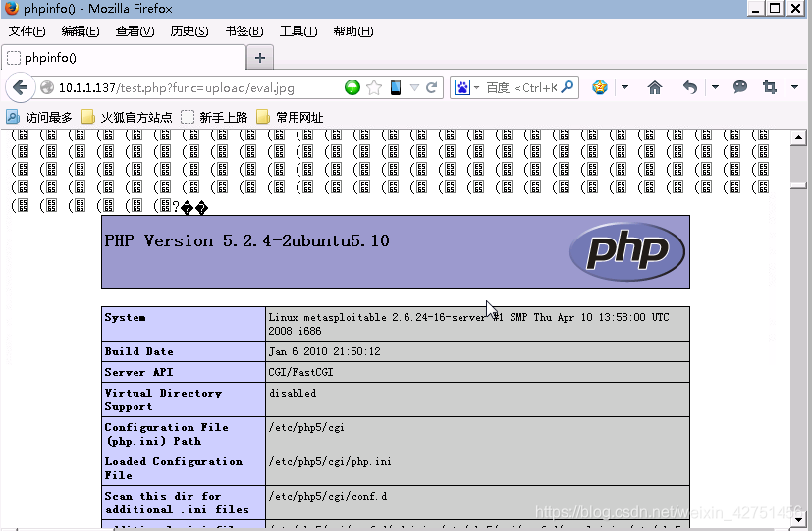
Task: Click the /etc/php5/cgi value
Action: tap(306, 427)
